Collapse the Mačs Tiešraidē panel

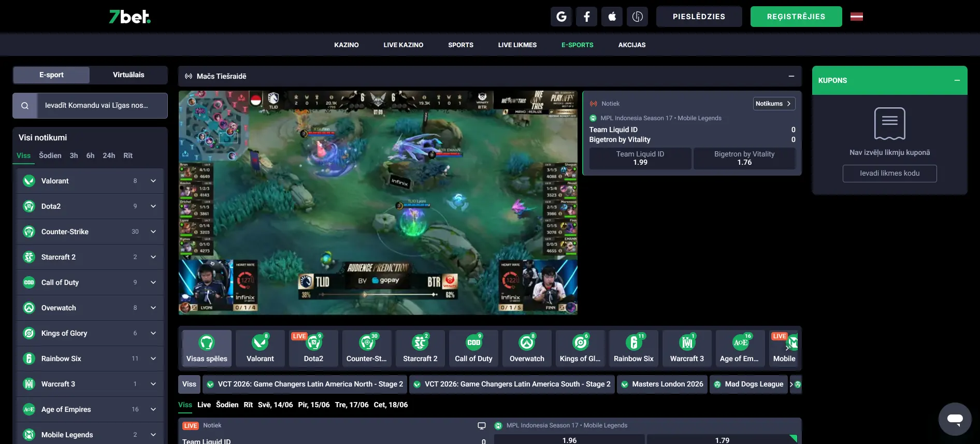[x=791, y=76]
